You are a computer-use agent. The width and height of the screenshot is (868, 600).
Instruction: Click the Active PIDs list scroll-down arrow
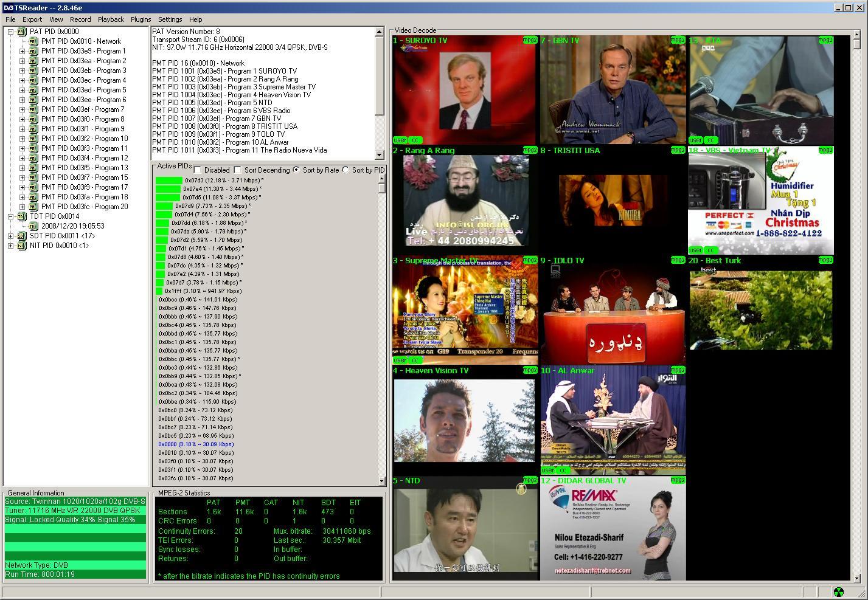tap(382, 481)
